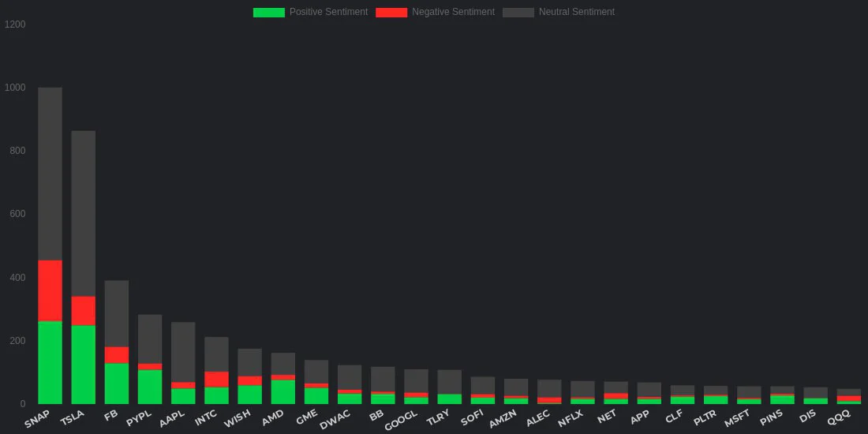Click the GOOGL x-axis label
Screen dimensions: 868x434
[402, 420]
